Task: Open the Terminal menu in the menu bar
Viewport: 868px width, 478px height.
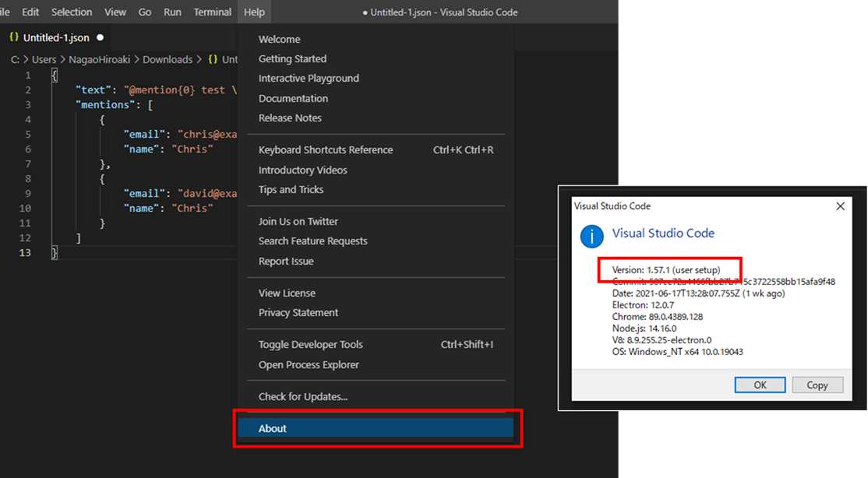Action: click(x=212, y=12)
